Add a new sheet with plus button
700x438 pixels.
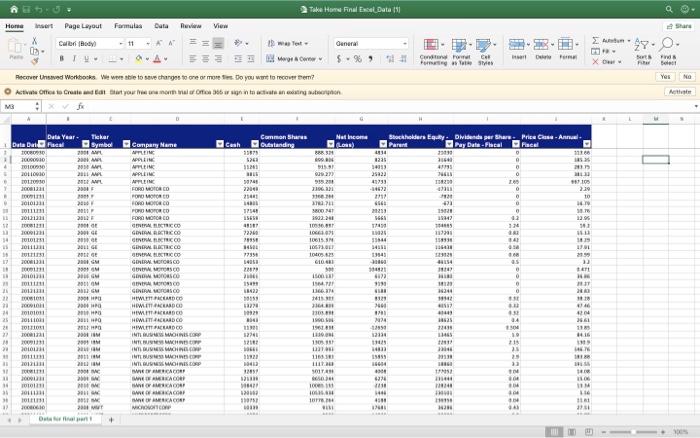tap(111, 420)
